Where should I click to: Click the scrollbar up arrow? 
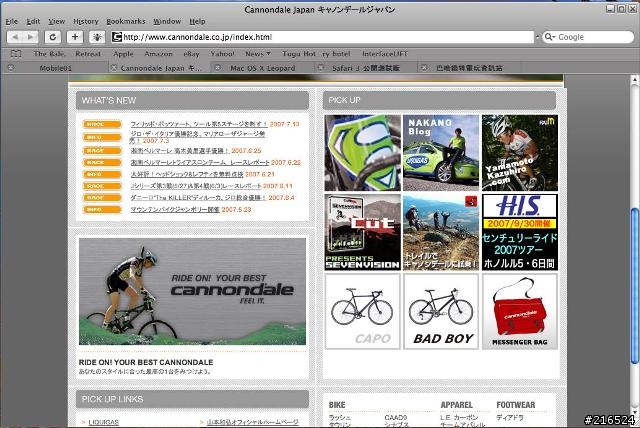pos(635,80)
